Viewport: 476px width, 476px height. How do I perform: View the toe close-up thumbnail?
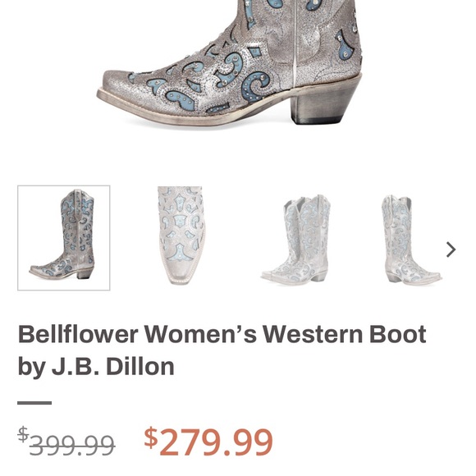(x=181, y=236)
